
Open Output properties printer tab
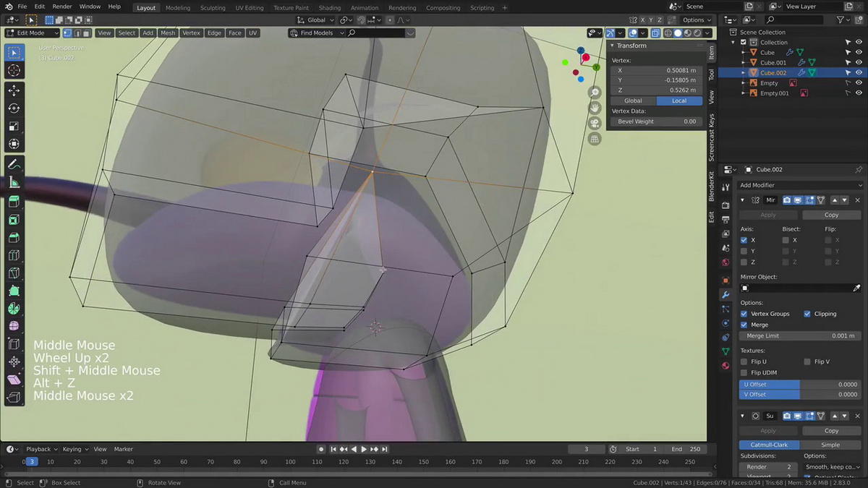[x=726, y=219]
